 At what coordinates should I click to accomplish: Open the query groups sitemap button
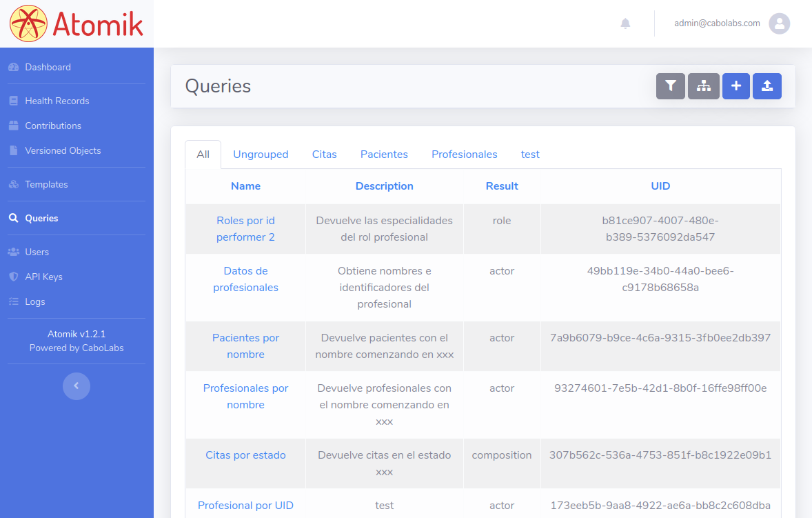(703, 86)
